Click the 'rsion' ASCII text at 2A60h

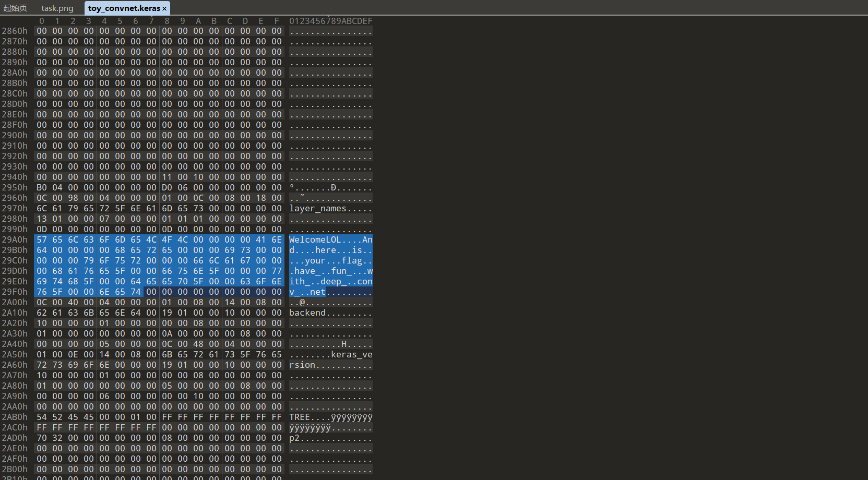[x=302, y=365]
